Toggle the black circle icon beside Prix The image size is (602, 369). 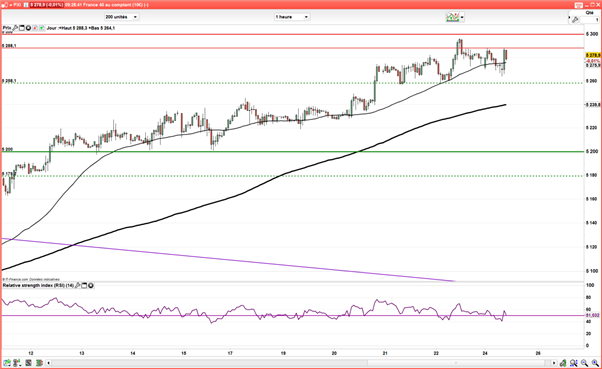click(28, 28)
